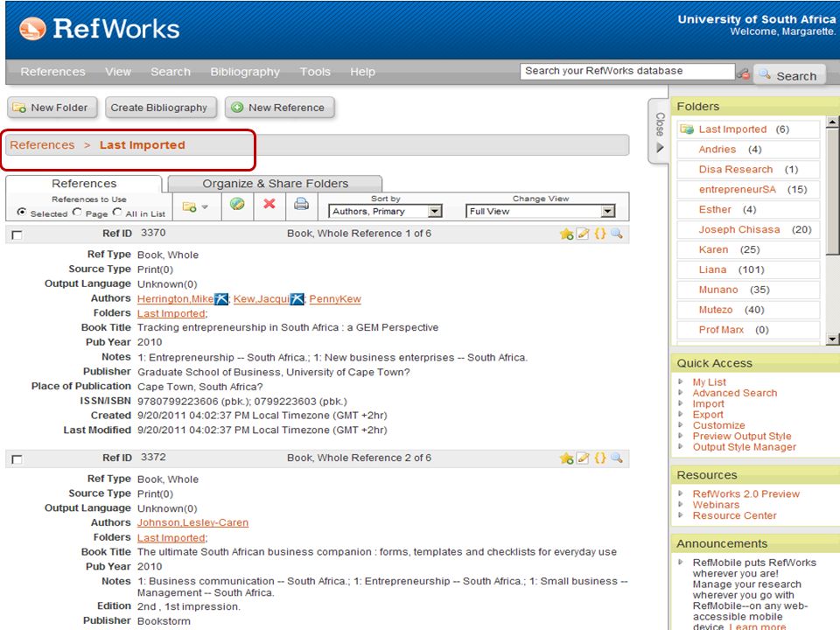Screen dimensions: 840x630
Task: Open the Bibliography menu
Action: (x=245, y=72)
